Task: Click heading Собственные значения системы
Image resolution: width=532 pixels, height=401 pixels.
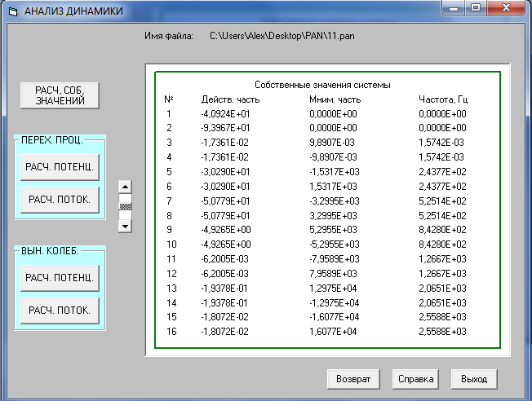Action: click(x=322, y=85)
